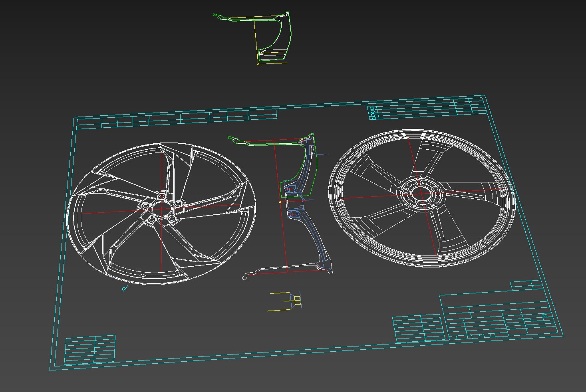Pick the orange pivot point beside cross-section

(x=280, y=202)
